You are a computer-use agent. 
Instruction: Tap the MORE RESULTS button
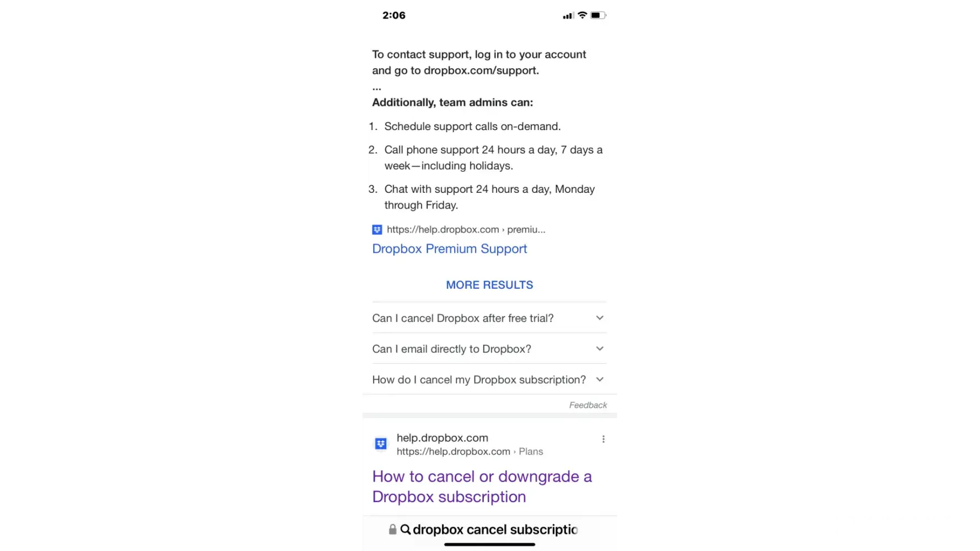click(x=489, y=285)
